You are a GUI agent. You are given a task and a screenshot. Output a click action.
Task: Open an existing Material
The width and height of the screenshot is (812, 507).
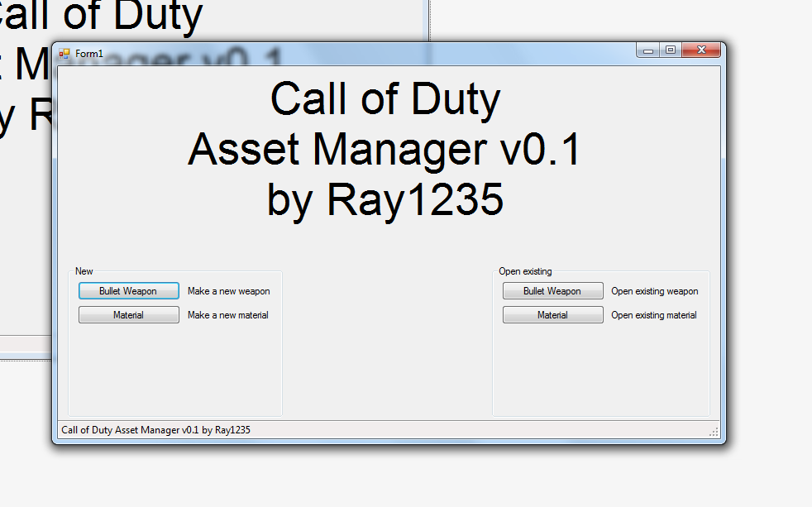(x=552, y=315)
